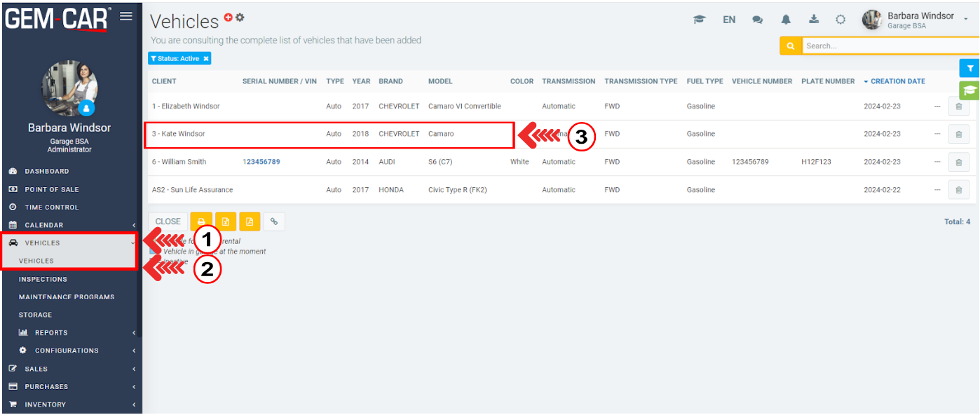Click the CLOSE button
Image resolution: width=980 pixels, height=415 pixels.
pos(168,222)
